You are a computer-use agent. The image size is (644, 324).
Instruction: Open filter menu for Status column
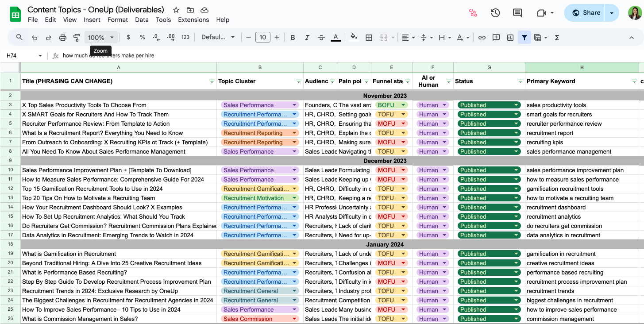coord(521,81)
